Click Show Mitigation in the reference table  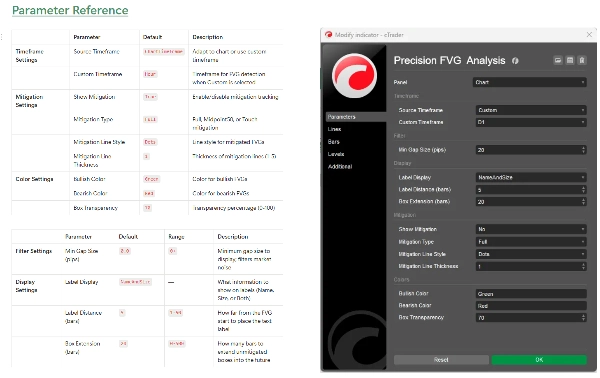tap(94, 97)
